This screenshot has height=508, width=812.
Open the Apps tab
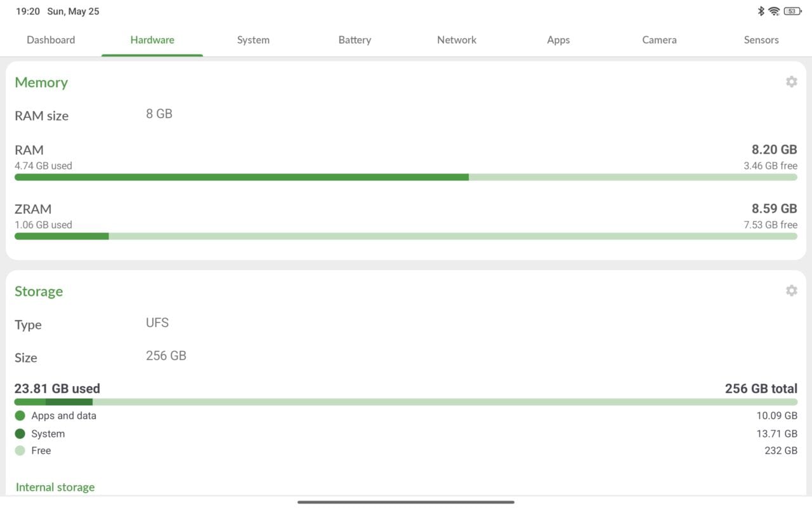[558, 40]
